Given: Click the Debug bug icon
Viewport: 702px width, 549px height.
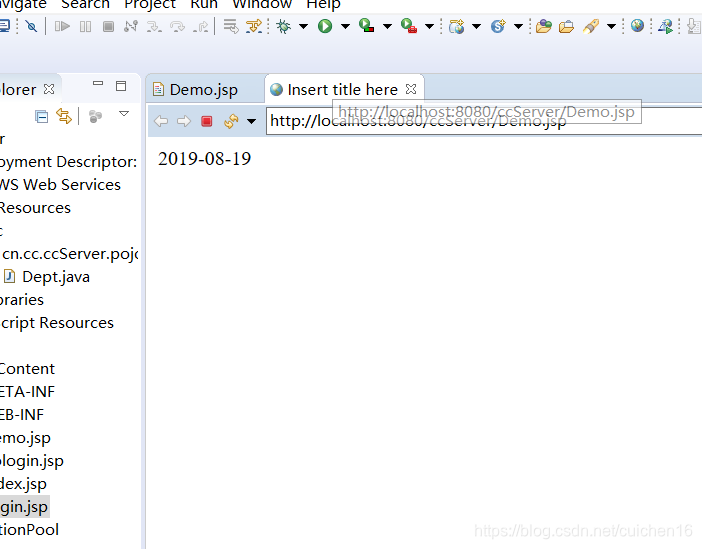Looking at the screenshot, I should pos(283,26).
